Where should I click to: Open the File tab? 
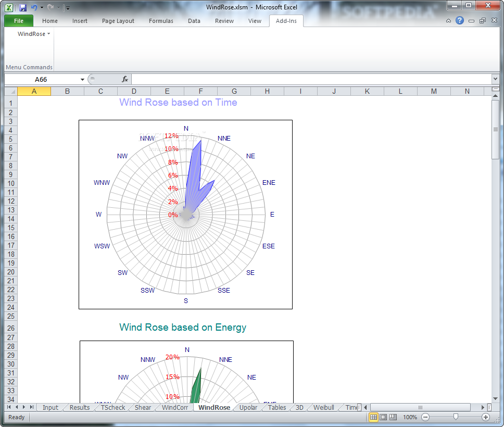[19, 21]
